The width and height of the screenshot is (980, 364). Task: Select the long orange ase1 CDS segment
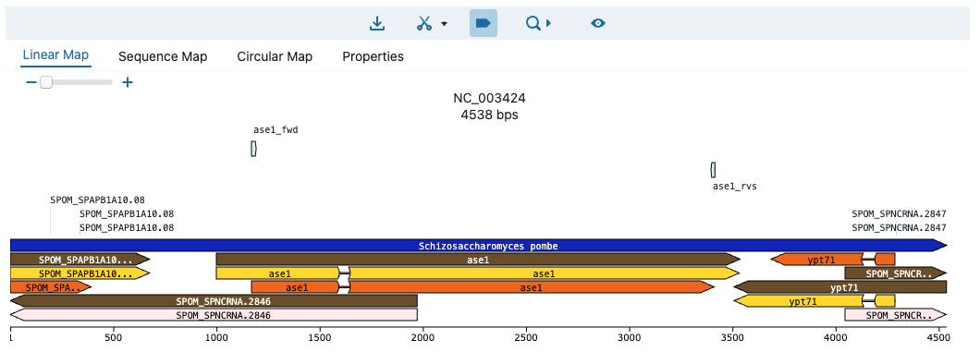click(x=532, y=287)
